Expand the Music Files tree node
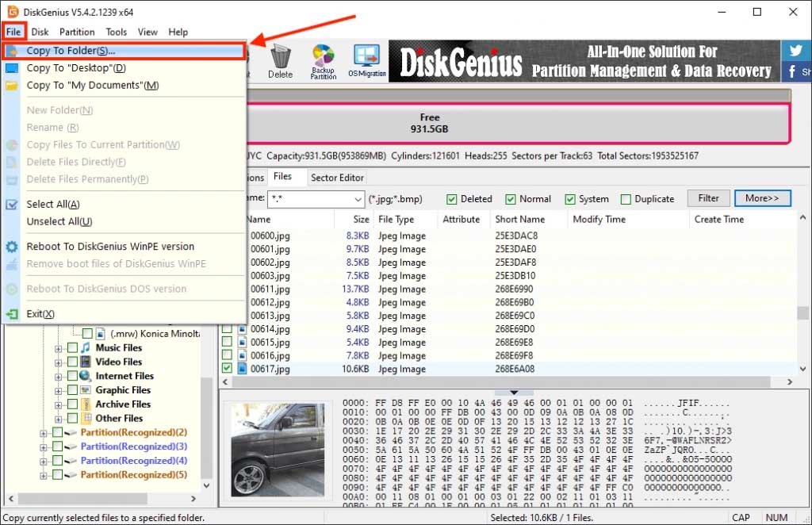The width and height of the screenshot is (812, 525). coord(59,348)
